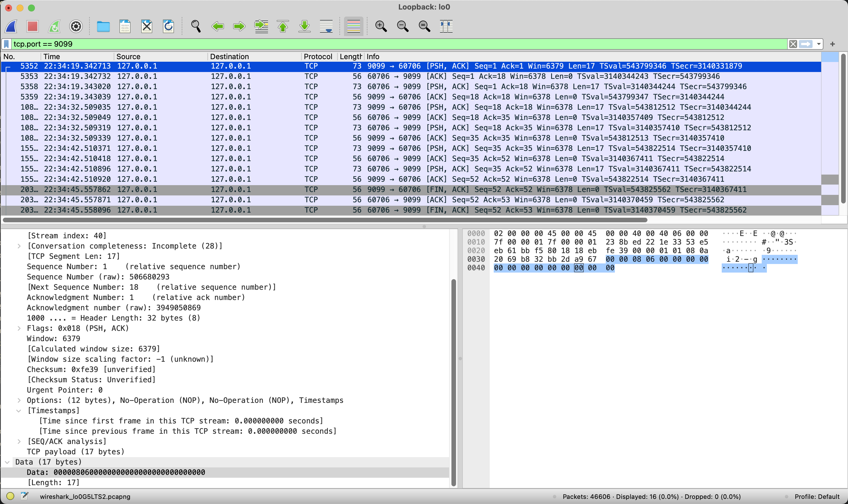Collapse the Data (17 bytes) node

[x=7, y=462]
